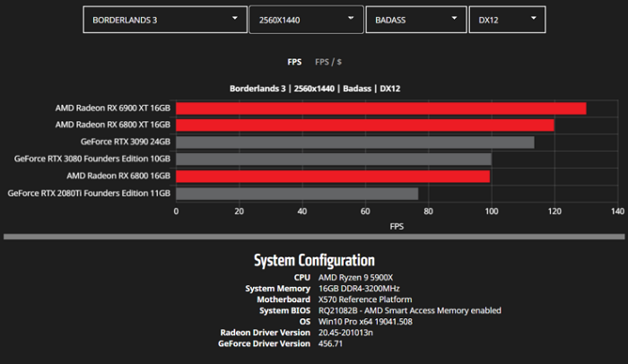The width and height of the screenshot is (628, 364).
Task: Click the arrow on the Badass preset dropdown
Action: pos(453,18)
